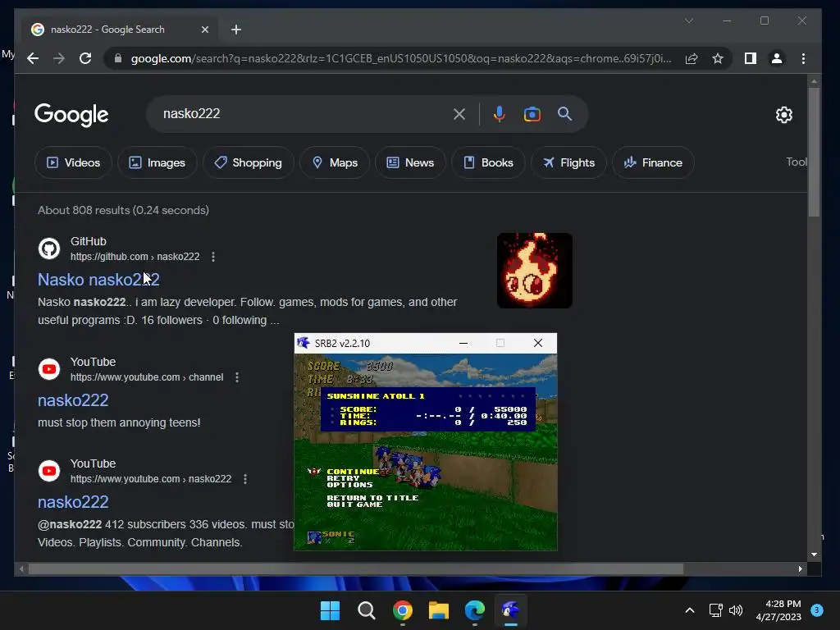Click the Google logo
Viewport: 840px width, 630px height.
[x=71, y=115]
